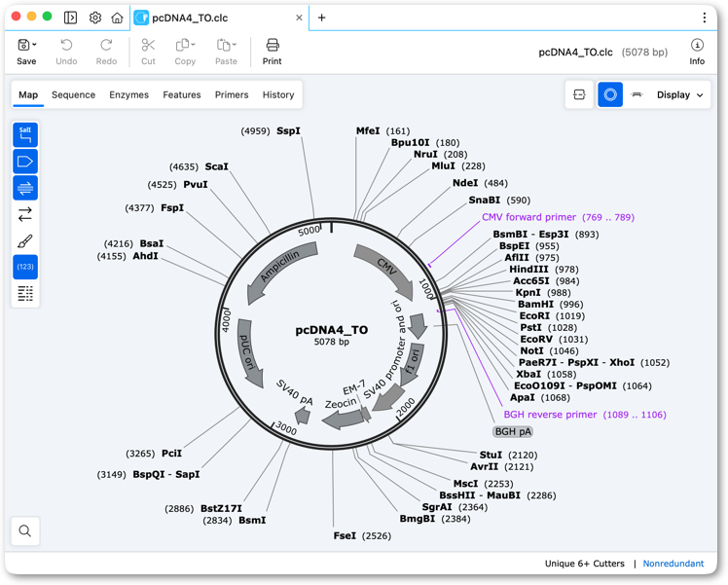This screenshot has width=728, height=585.
Task: Toggle the primers display button
Action: click(25, 188)
